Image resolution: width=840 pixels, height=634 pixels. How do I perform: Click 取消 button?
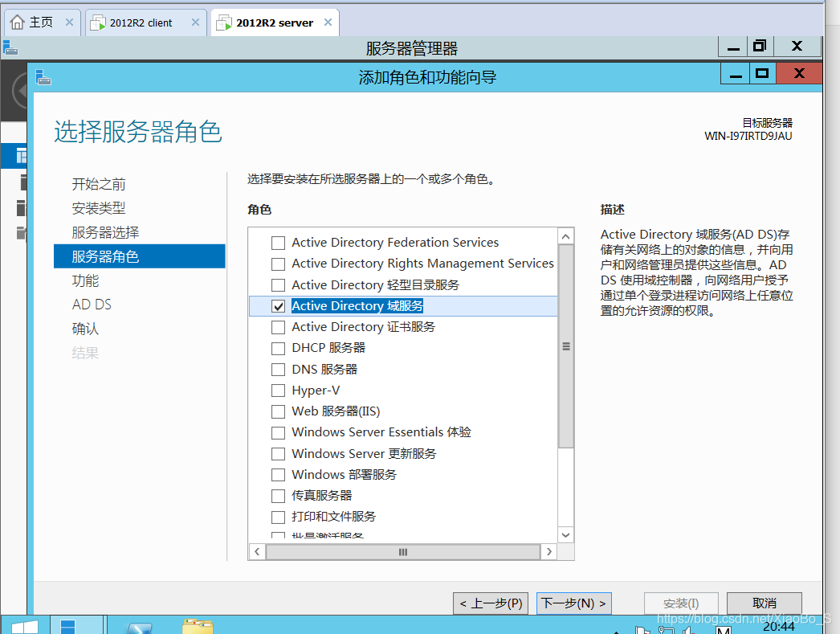(x=764, y=603)
